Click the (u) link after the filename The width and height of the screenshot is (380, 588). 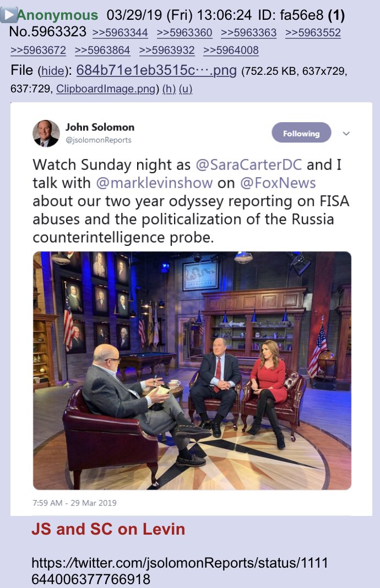point(186,89)
